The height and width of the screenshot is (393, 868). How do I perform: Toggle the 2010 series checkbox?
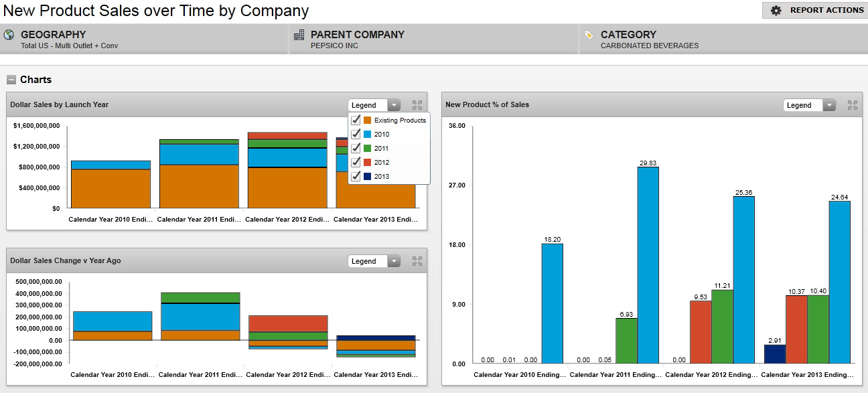pos(356,135)
